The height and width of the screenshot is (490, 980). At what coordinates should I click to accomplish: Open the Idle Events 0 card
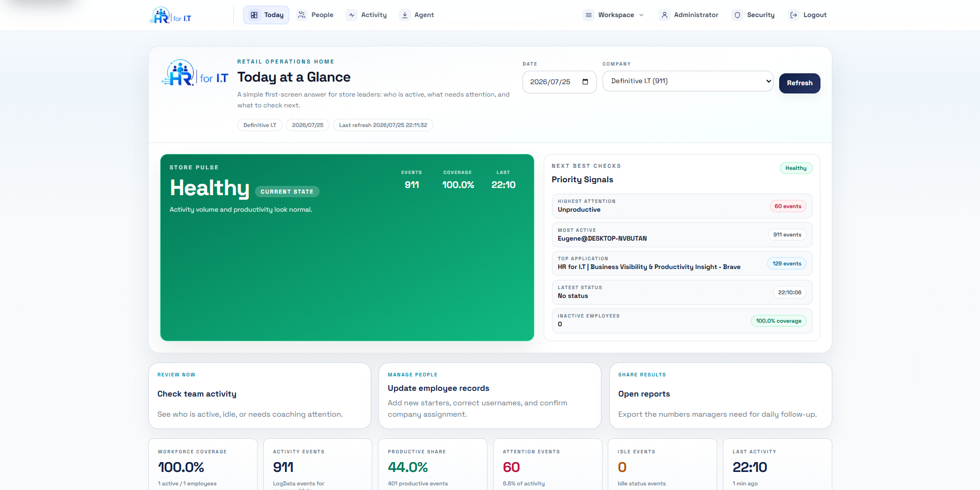click(662, 464)
